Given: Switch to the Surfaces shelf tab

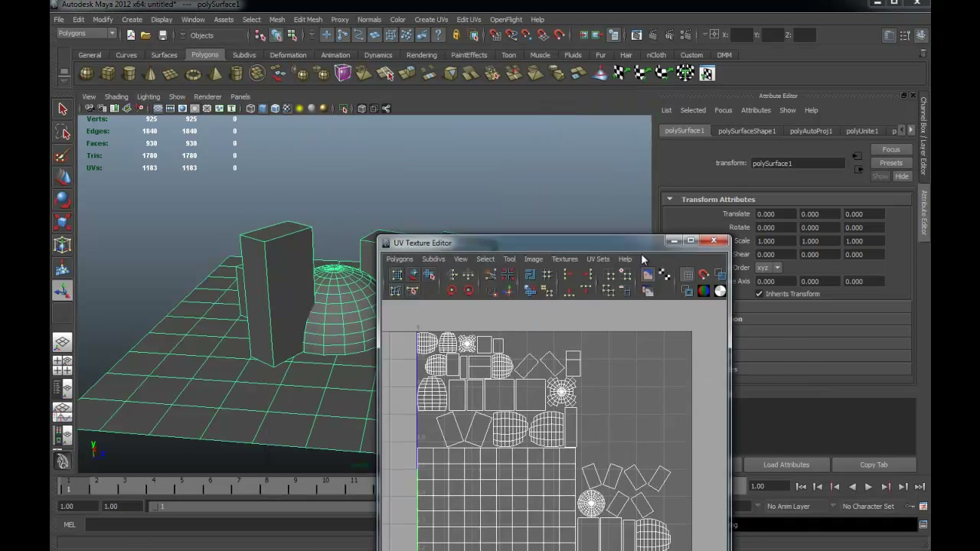Looking at the screenshot, I should 164,55.
